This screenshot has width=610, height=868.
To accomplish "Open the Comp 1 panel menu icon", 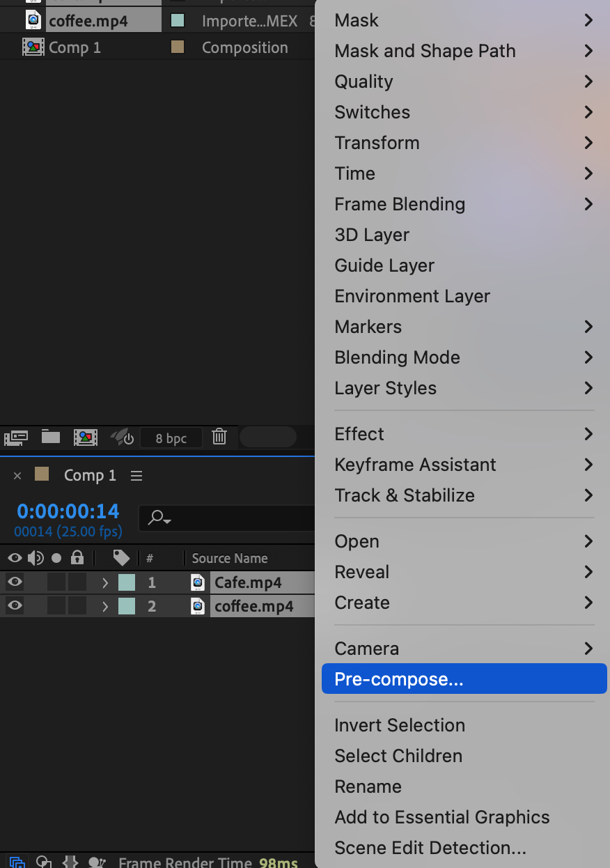I will coord(136,476).
